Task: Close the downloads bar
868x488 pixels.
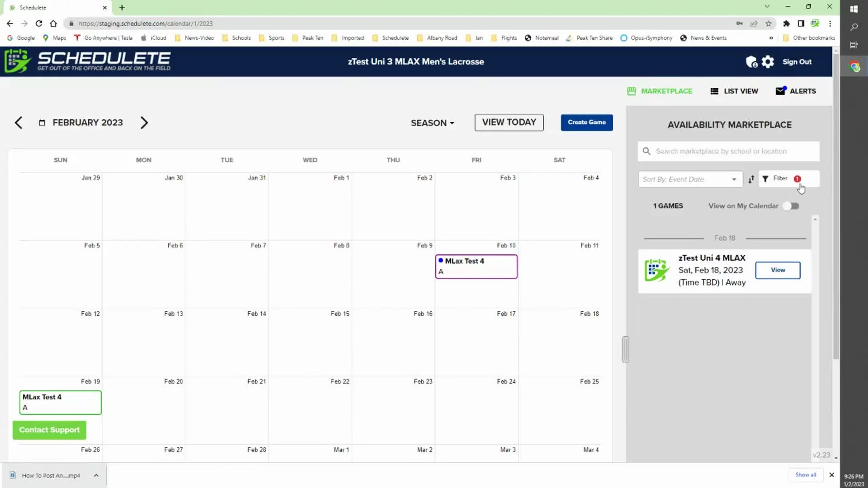Action: pos(831,475)
